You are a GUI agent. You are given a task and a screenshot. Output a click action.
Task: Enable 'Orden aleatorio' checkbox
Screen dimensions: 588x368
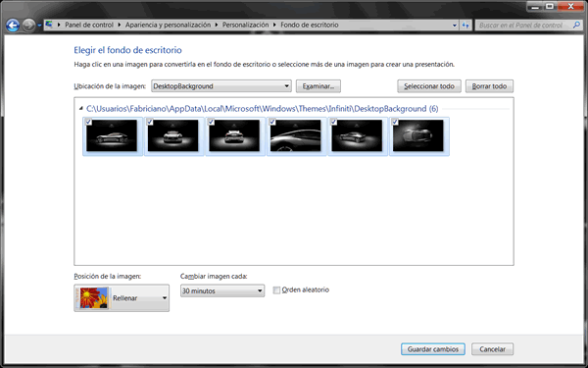276,289
